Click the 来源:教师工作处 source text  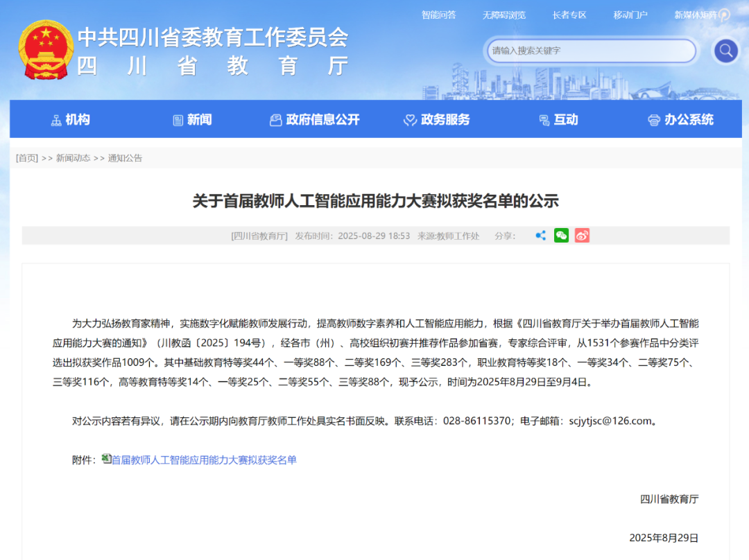(x=449, y=236)
